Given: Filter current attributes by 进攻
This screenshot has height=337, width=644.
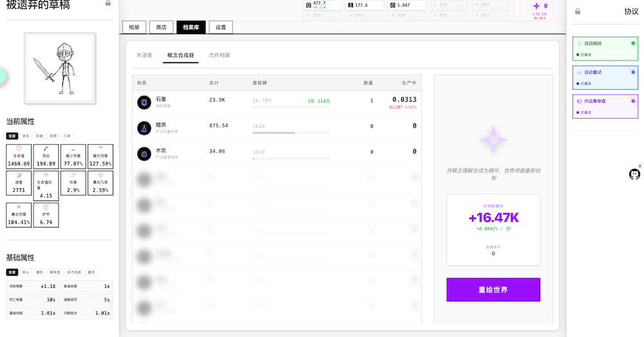Looking at the screenshot, I should click(x=26, y=136).
